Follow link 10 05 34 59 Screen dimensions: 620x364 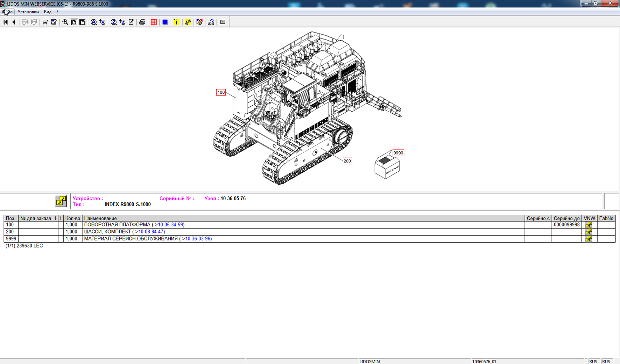pos(170,225)
